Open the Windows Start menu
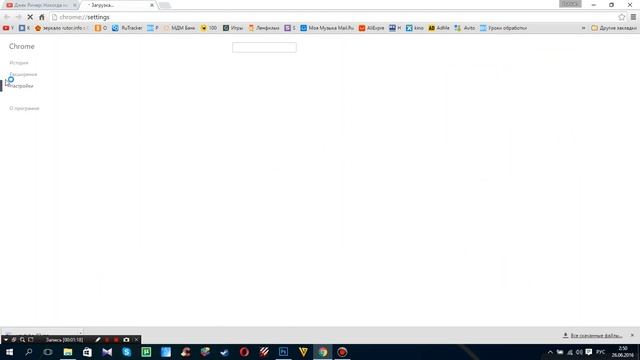Screen dimensions: 640x360 click(9, 352)
